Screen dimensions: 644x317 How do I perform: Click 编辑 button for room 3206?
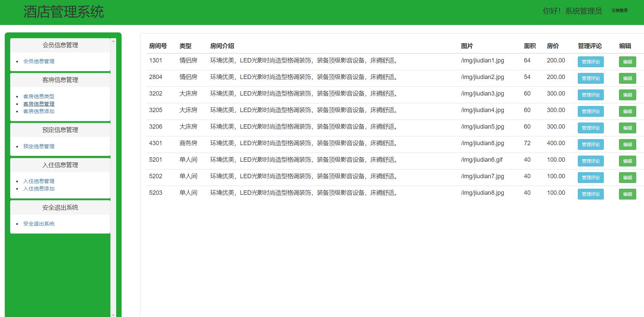pyautogui.click(x=627, y=128)
